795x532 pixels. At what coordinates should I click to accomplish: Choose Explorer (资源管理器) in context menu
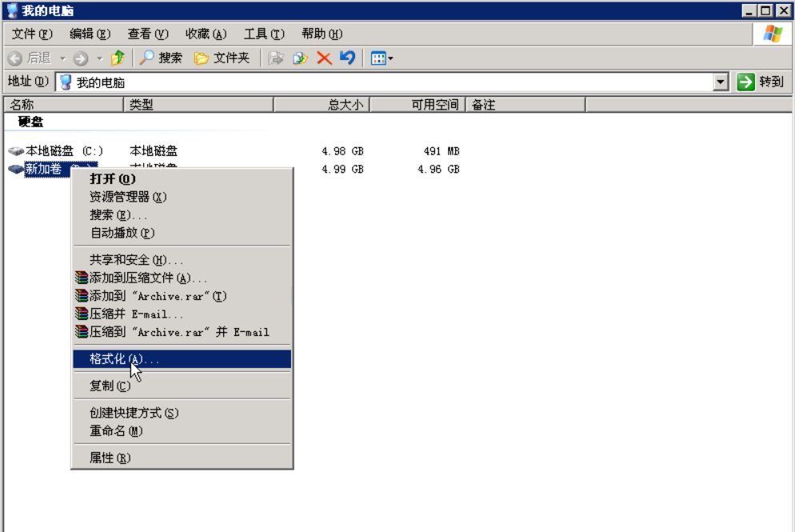pos(182,197)
